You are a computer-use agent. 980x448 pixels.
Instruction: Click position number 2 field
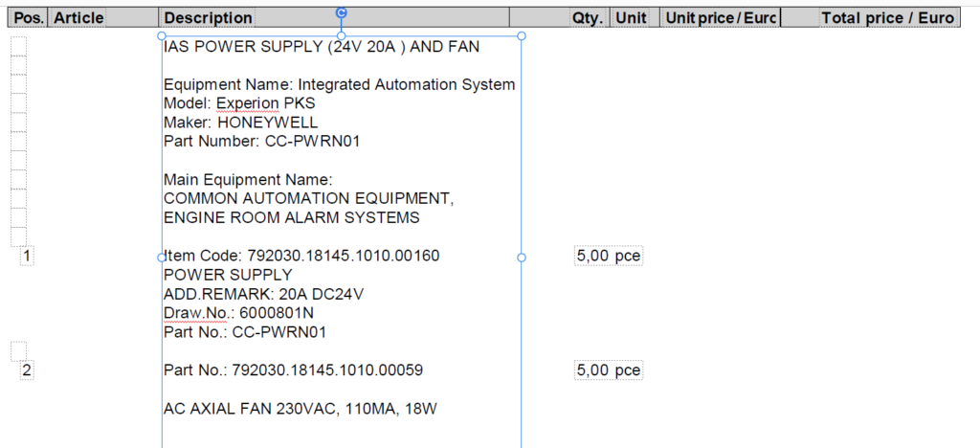pos(26,370)
